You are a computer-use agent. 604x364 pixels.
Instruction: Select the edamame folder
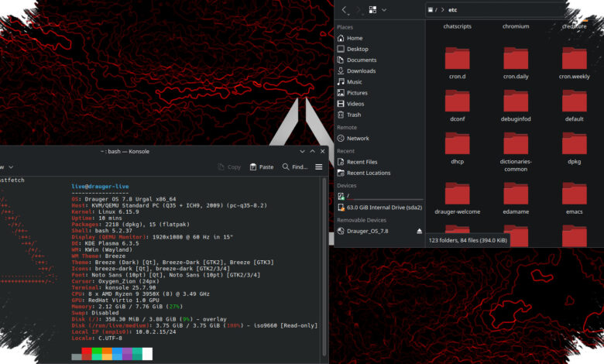(516, 198)
